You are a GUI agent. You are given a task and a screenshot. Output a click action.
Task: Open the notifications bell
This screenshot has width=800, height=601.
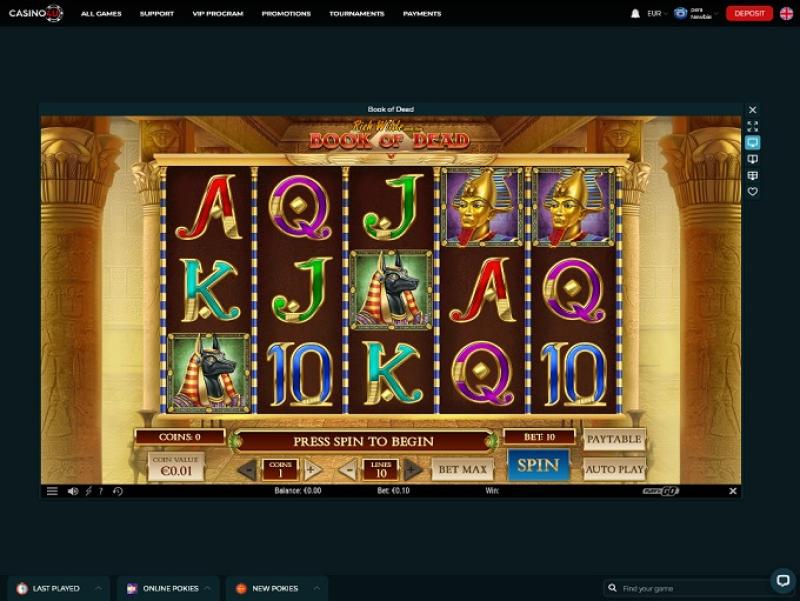(635, 14)
